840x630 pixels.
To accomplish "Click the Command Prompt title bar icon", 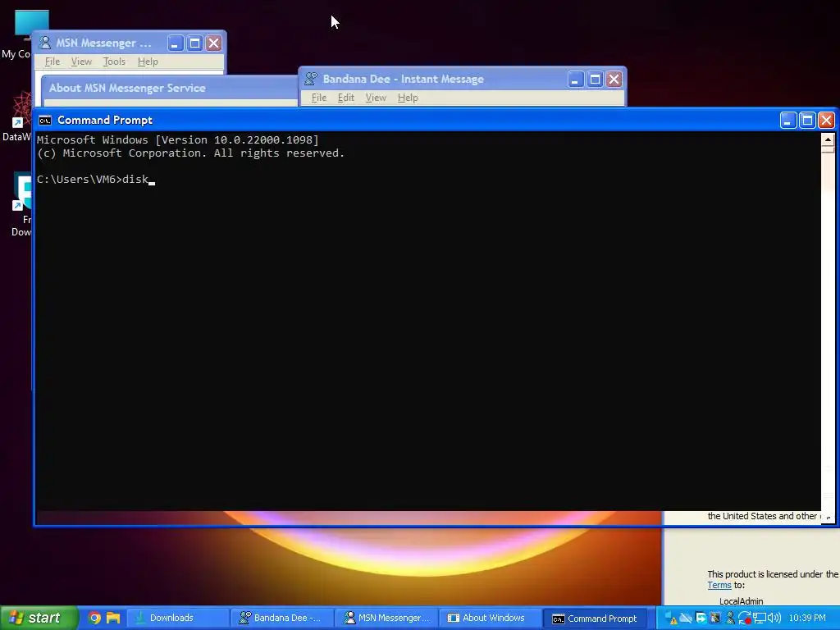I will pyautogui.click(x=45, y=120).
